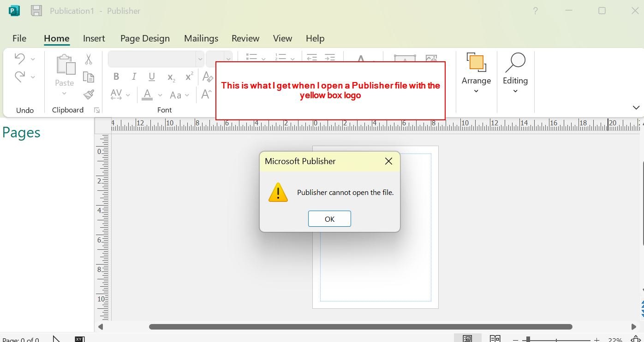Viewport: 644px width, 342px height.
Task: Click the Help question mark icon
Action: (x=535, y=11)
